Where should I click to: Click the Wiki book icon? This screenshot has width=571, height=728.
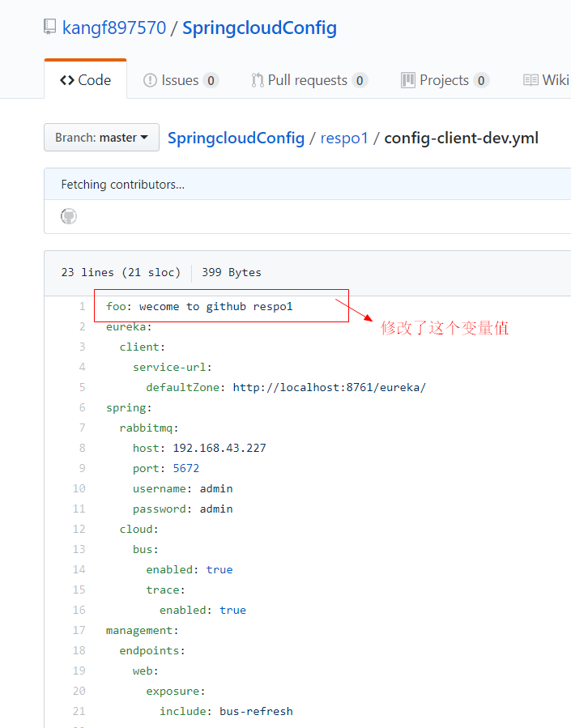tap(531, 80)
